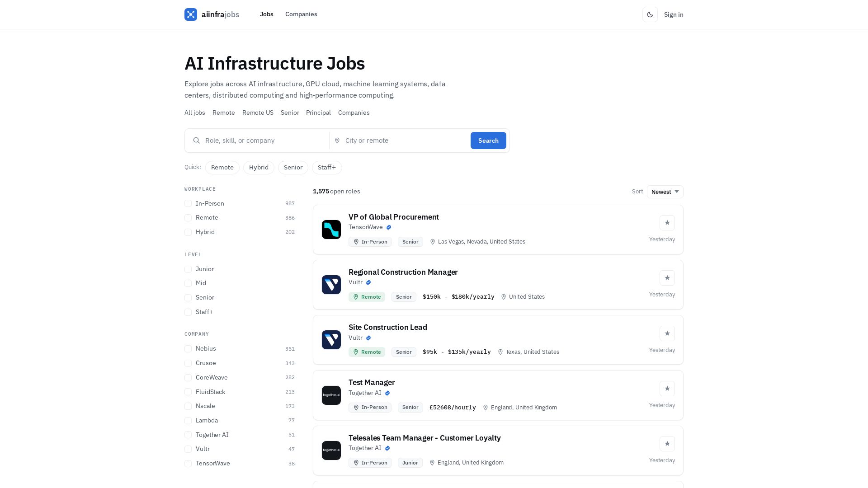This screenshot has width=868, height=488.
Task: Check the In-Person workplace filter
Action: coord(188,204)
